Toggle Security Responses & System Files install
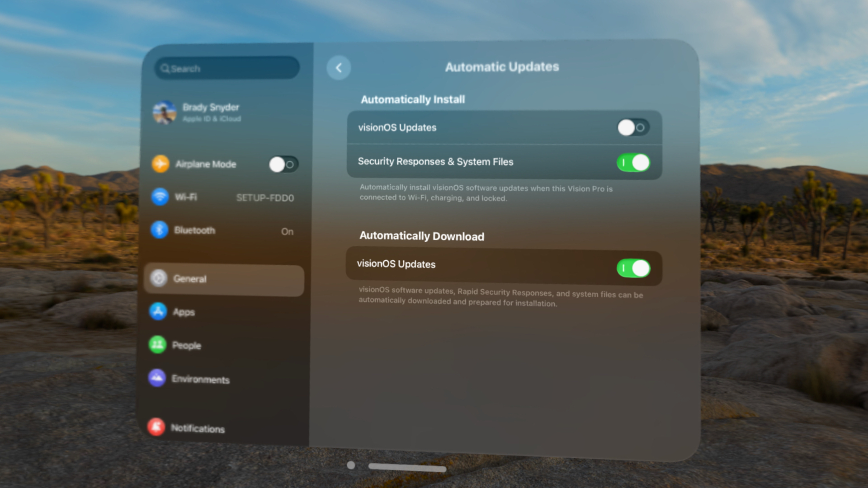868x488 pixels. point(633,162)
